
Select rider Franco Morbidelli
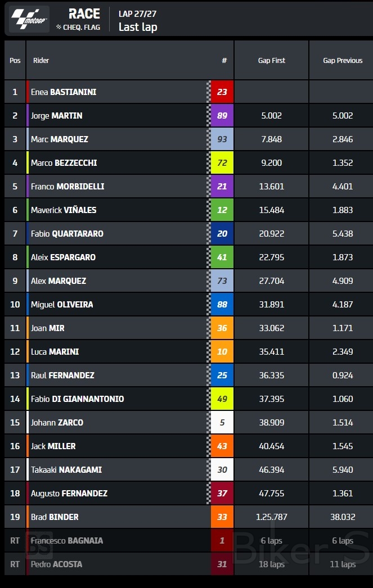click(x=68, y=187)
